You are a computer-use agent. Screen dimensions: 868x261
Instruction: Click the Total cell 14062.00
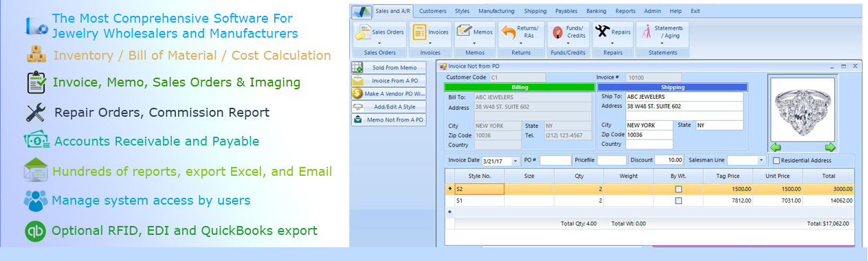point(828,201)
